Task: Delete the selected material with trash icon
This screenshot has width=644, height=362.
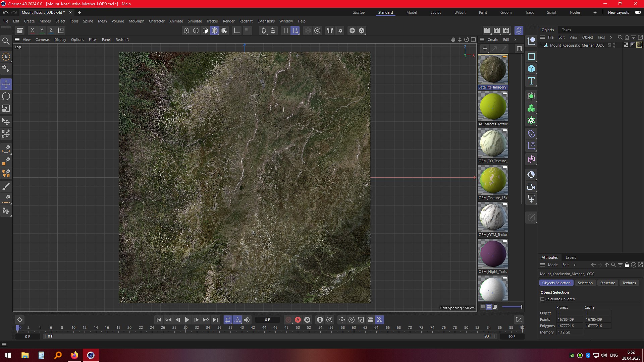Action: point(520,49)
